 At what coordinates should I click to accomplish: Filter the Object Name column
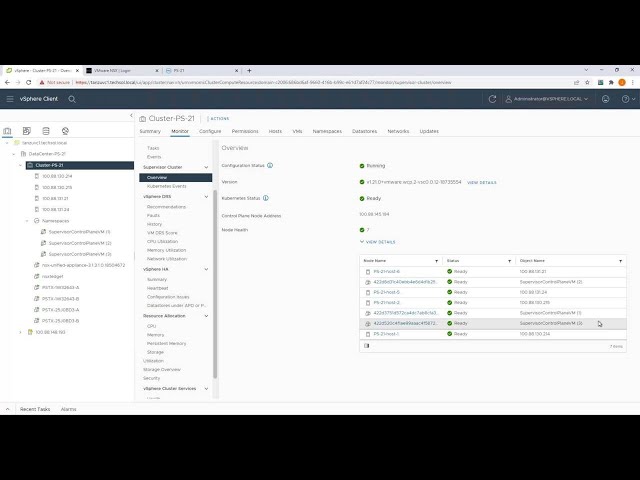620,261
